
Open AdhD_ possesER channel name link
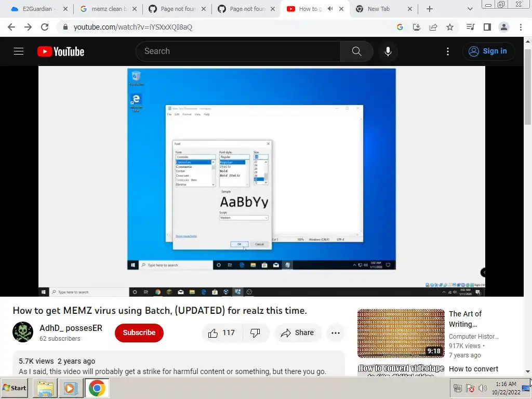(x=71, y=328)
